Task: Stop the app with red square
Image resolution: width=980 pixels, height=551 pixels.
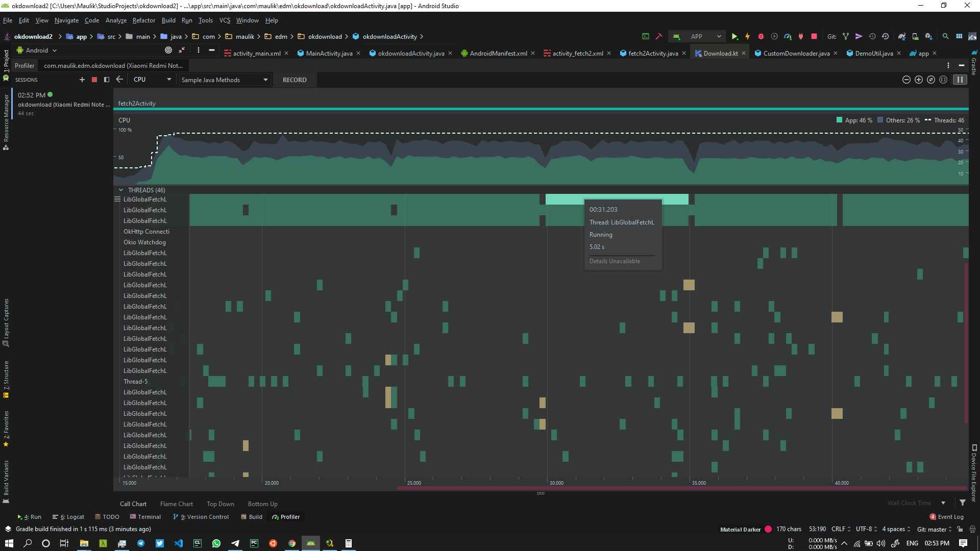Action: coord(814,37)
